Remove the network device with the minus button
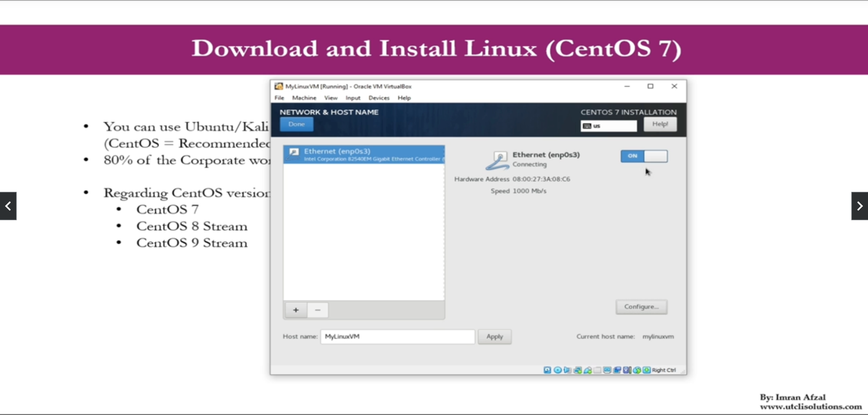 pos(318,310)
